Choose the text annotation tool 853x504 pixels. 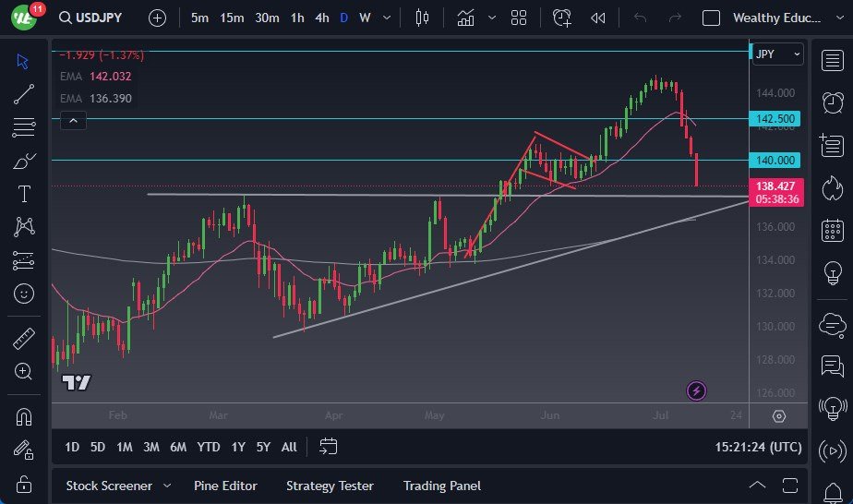tap(24, 193)
